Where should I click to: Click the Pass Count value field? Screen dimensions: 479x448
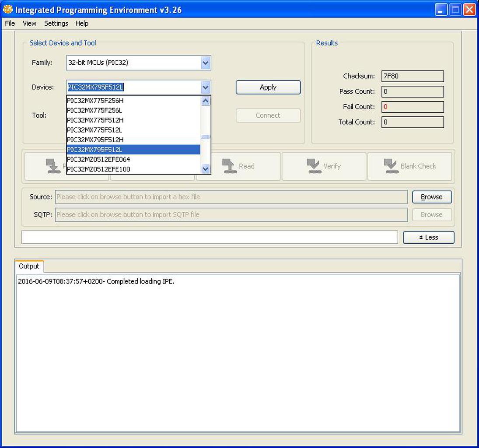point(413,91)
